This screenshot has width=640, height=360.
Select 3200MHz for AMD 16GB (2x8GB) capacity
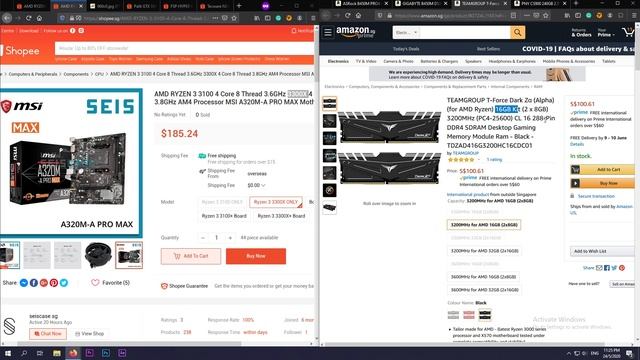pos(484,224)
